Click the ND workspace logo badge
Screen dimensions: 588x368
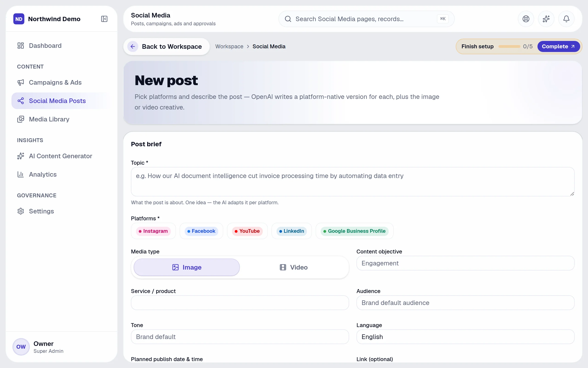click(19, 19)
